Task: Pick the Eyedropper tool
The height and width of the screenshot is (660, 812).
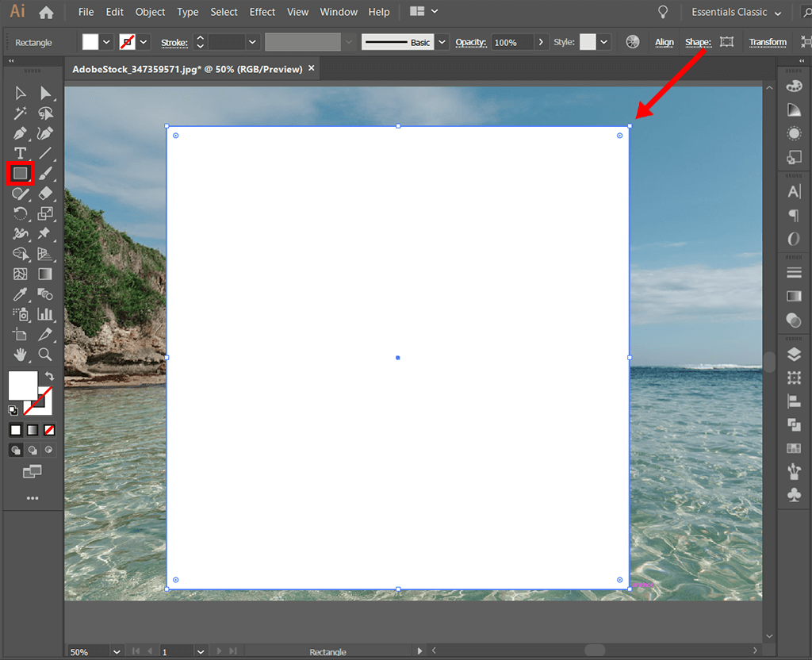Action: click(20, 294)
